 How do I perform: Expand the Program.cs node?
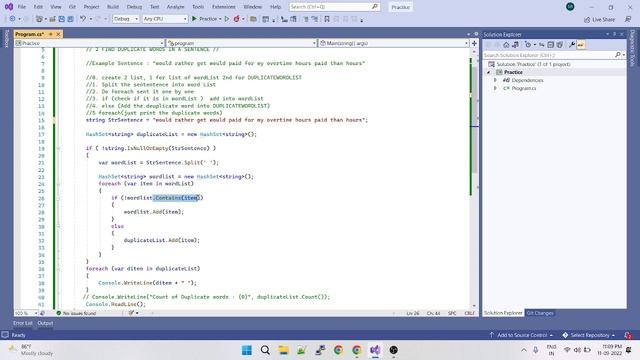pos(496,88)
